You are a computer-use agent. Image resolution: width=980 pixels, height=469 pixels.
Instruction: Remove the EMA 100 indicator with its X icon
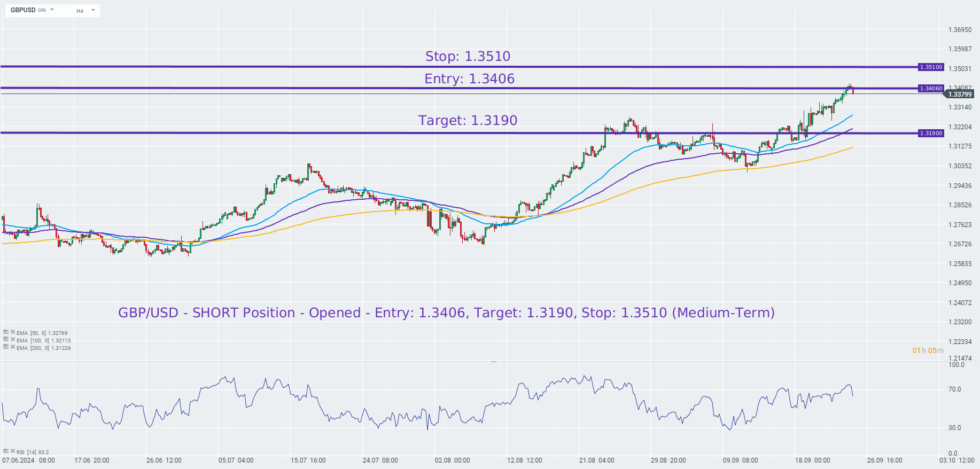pos(12,340)
